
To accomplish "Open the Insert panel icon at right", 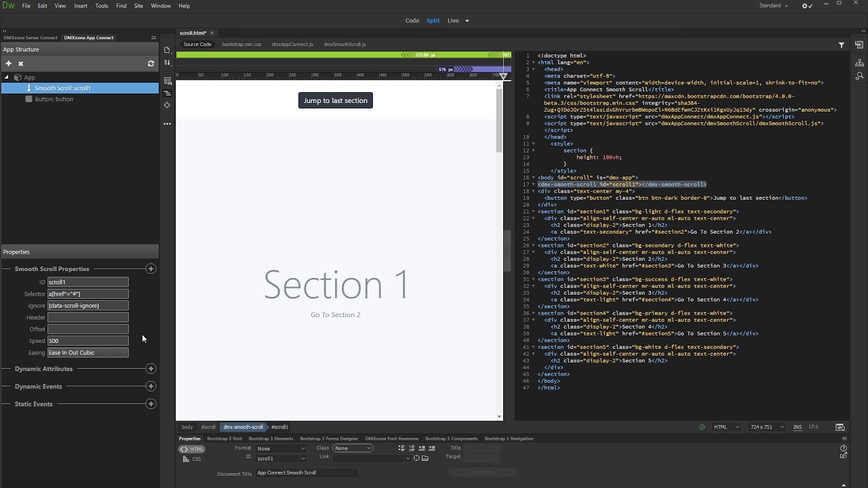I will point(859,45).
